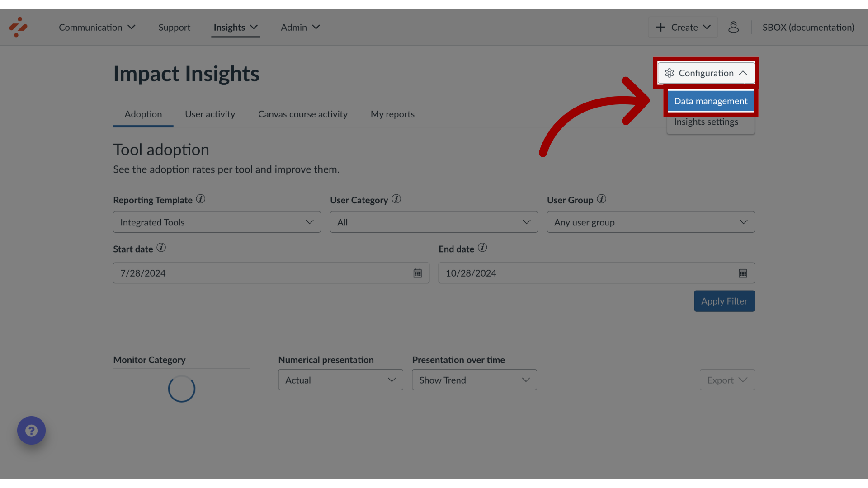Click the help question mark icon
Viewport: 868px width, 488px height.
[x=31, y=430]
